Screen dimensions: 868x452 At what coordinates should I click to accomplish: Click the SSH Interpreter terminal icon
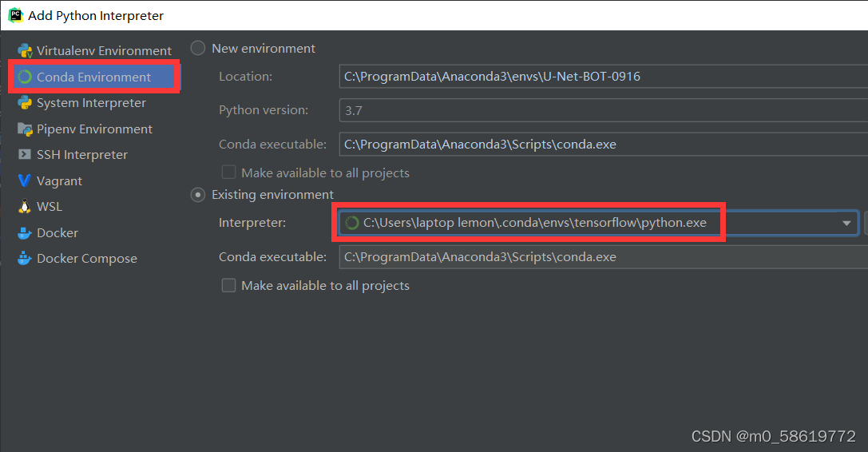pyautogui.click(x=25, y=155)
